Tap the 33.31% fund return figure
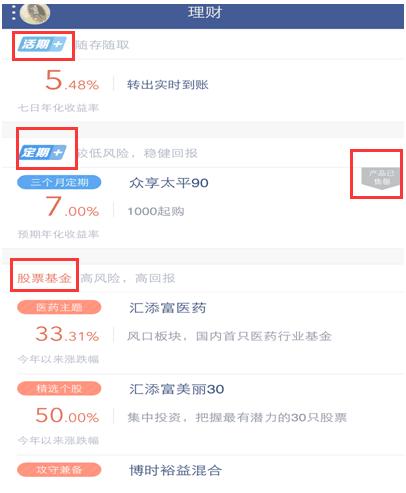This screenshot has height=493, width=406. coord(67,333)
